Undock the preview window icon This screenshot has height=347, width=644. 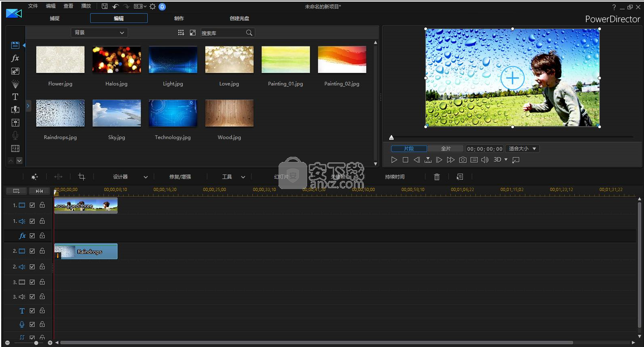516,160
